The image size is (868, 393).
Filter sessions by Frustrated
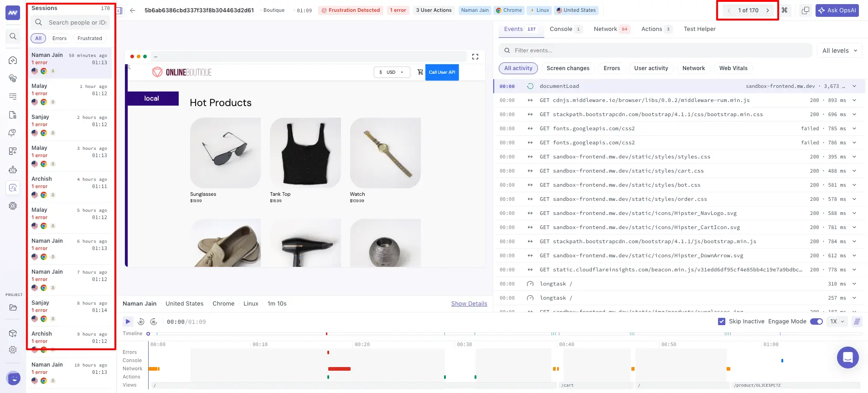(x=90, y=38)
